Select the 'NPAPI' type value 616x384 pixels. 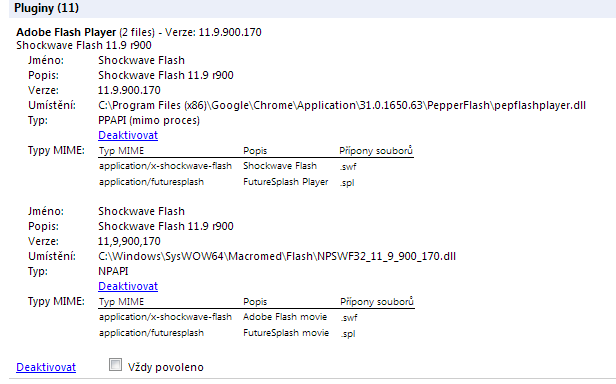[113, 271]
